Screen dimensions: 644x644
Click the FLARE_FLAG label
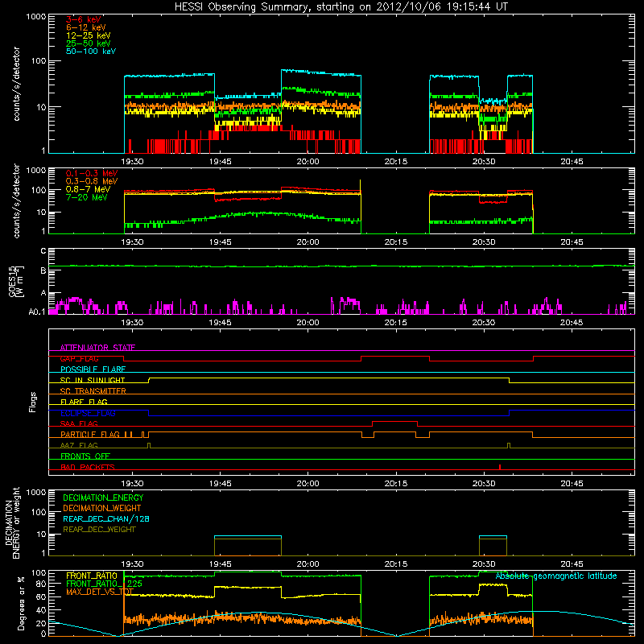coord(84,402)
